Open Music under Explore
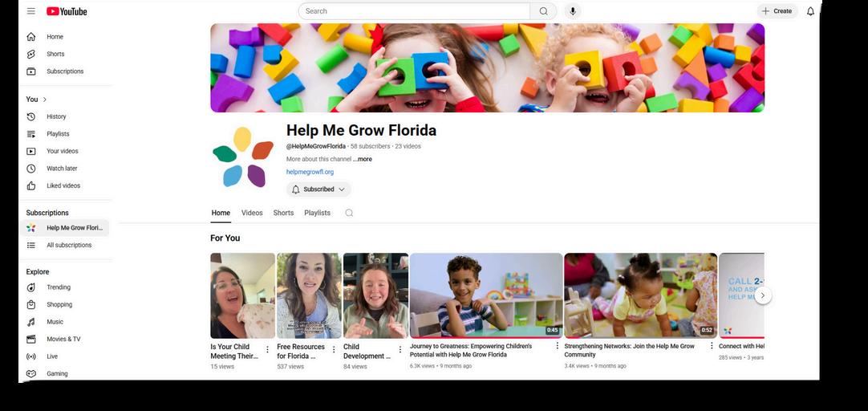 [x=65, y=321]
